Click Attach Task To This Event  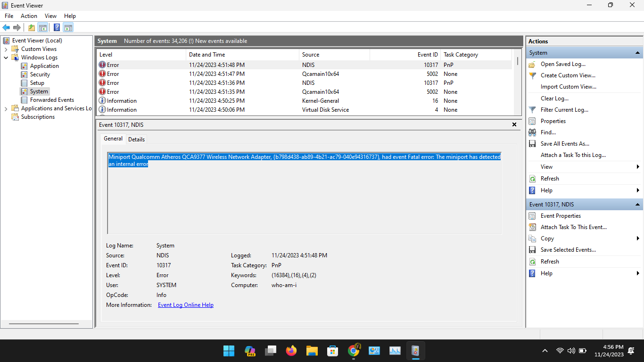(x=574, y=227)
